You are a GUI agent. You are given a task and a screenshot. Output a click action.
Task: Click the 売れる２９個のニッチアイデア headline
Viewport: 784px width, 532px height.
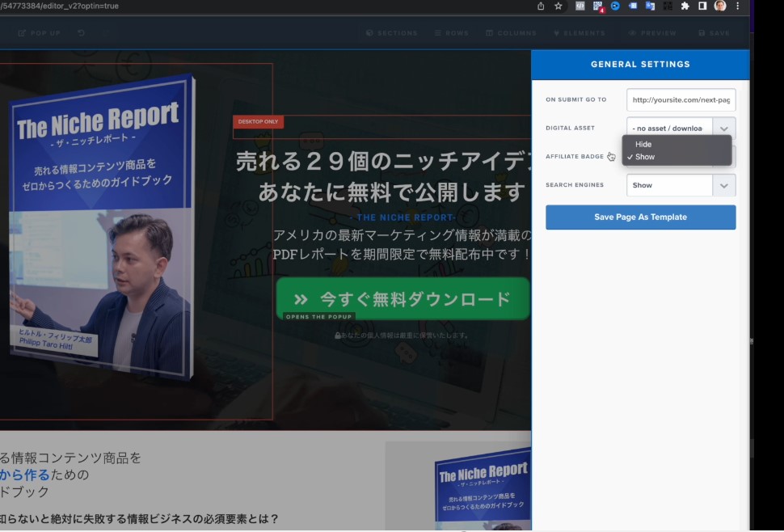pyautogui.click(x=383, y=162)
